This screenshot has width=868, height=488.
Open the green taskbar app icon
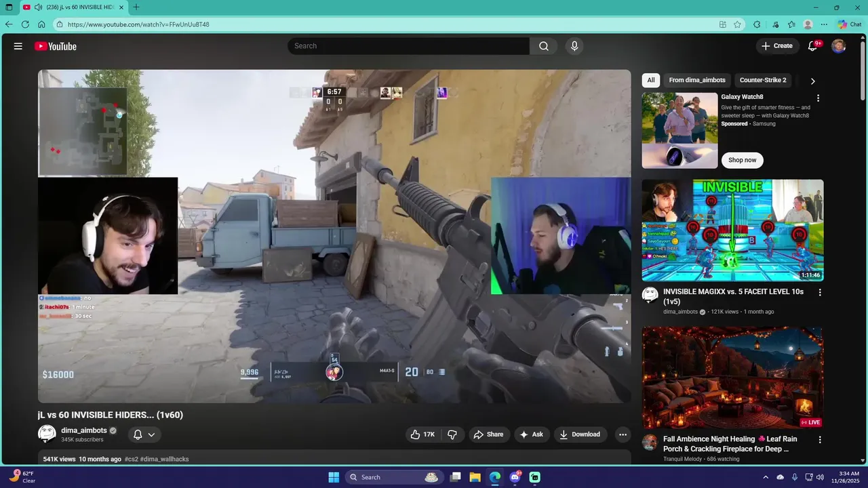[x=535, y=477]
